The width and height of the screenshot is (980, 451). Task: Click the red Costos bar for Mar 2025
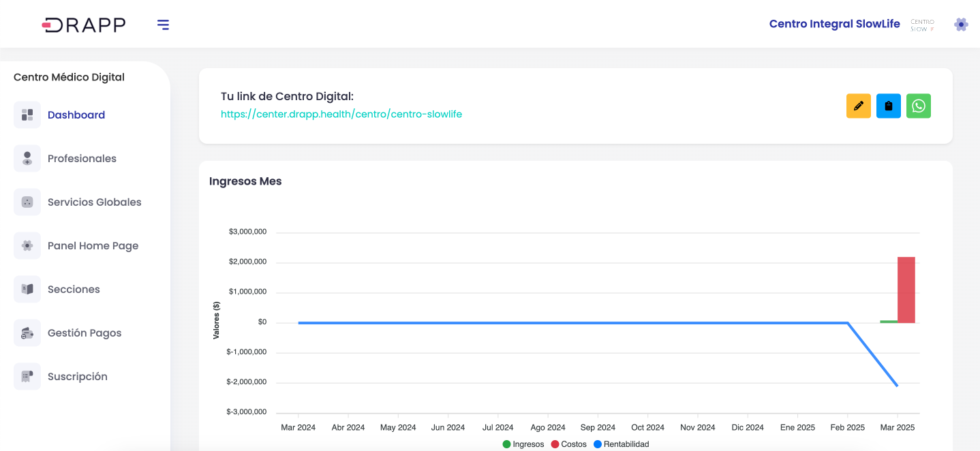pos(906,290)
